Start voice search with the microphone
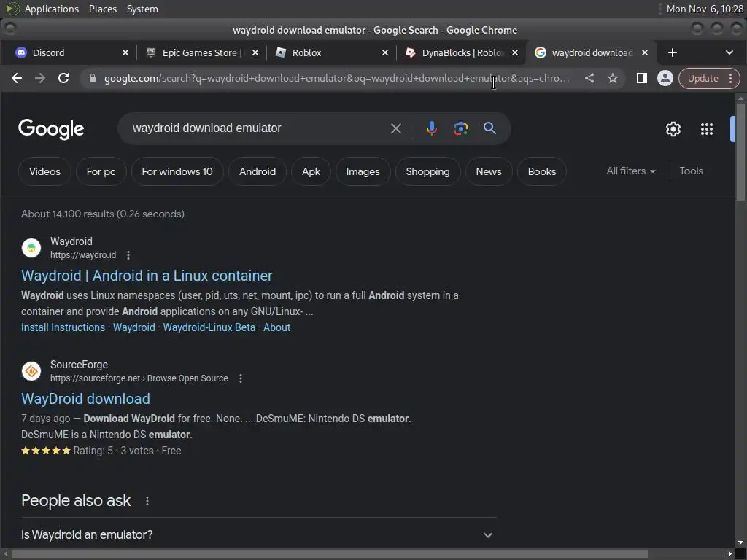Image resolution: width=747 pixels, height=560 pixels. point(432,128)
